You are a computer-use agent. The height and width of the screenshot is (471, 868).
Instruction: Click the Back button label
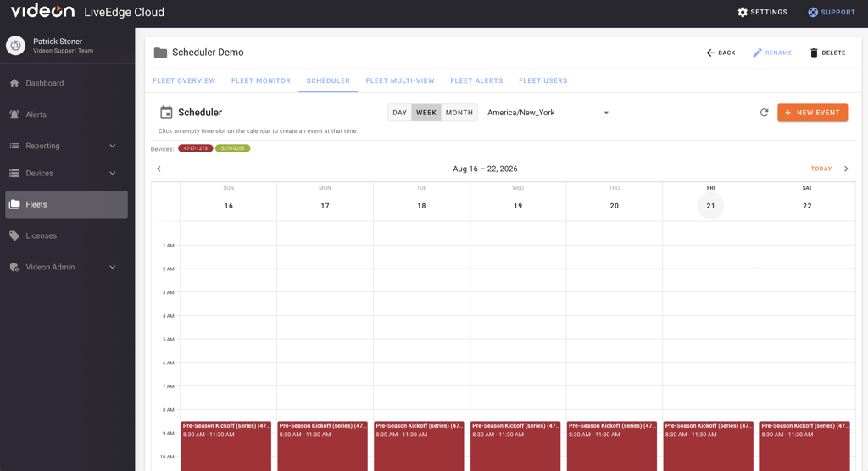726,53
